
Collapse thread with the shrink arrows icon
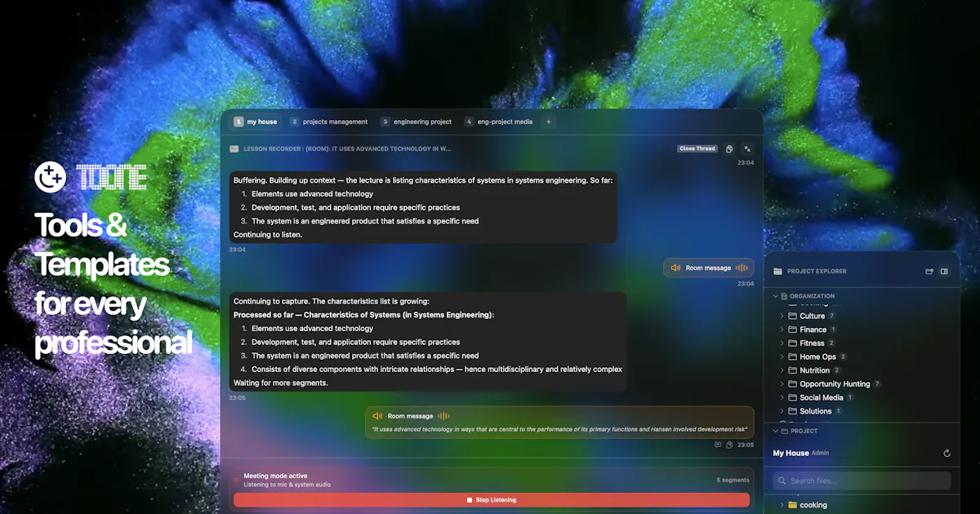pyautogui.click(x=747, y=148)
